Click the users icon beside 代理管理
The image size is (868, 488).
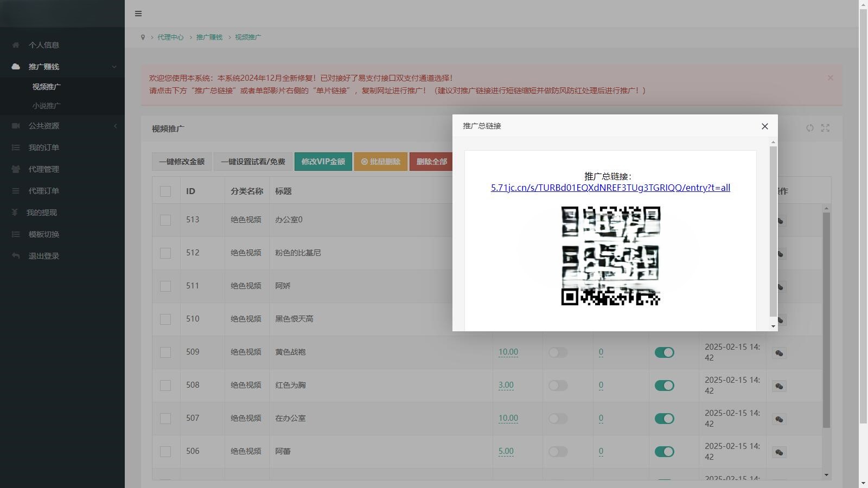[16, 169]
